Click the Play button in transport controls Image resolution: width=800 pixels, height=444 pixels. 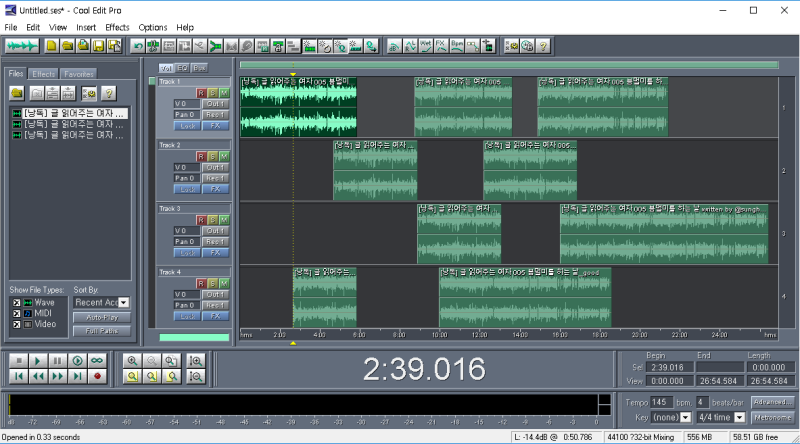pyautogui.click(x=38, y=360)
